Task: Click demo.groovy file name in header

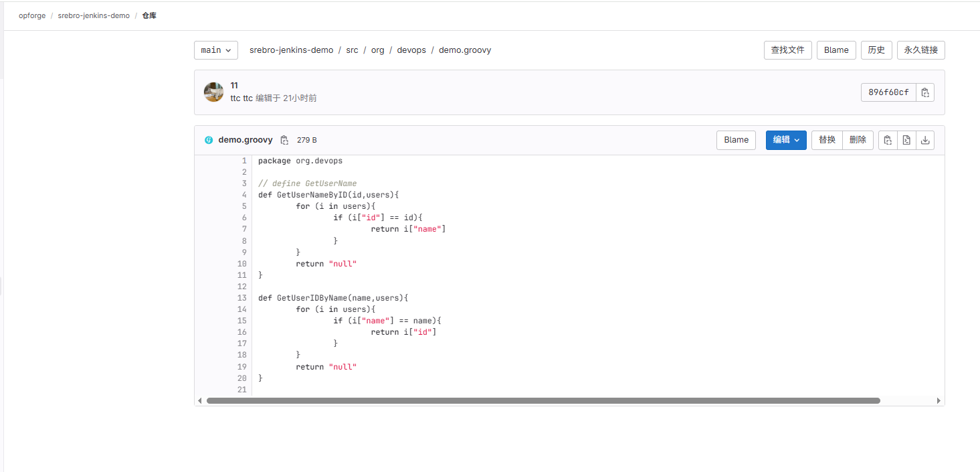Action: pyautogui.click(x=246, y=140)
